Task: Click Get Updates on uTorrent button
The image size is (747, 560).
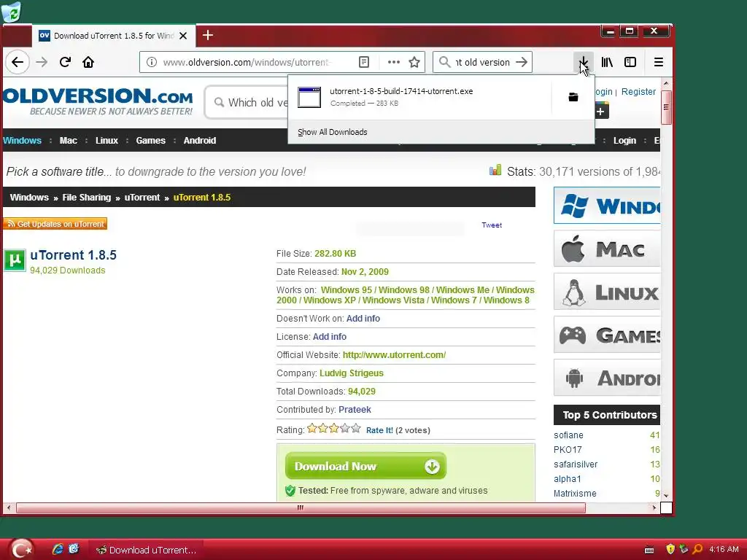Action: click(55, 224)
